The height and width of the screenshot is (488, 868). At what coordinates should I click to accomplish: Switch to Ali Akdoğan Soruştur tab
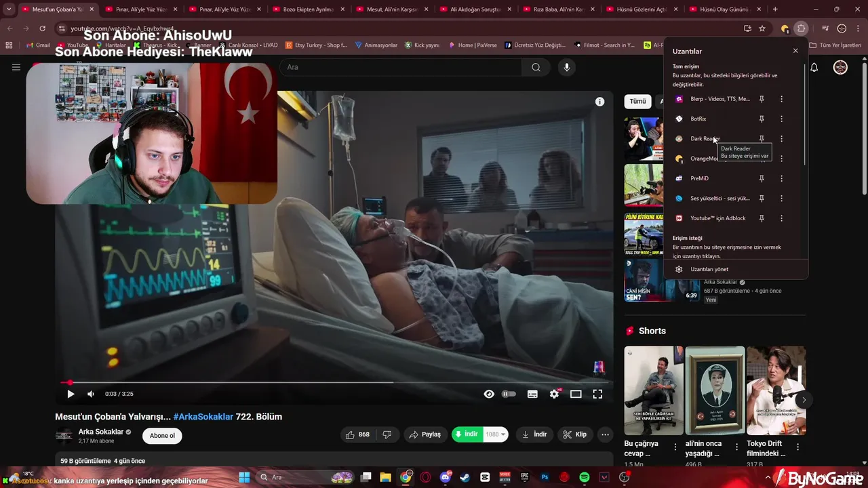tap(475, 9)
